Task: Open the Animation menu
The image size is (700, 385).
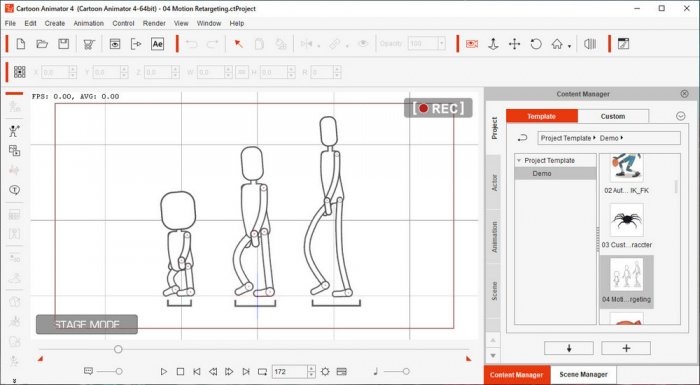Action: pos(88,23)
